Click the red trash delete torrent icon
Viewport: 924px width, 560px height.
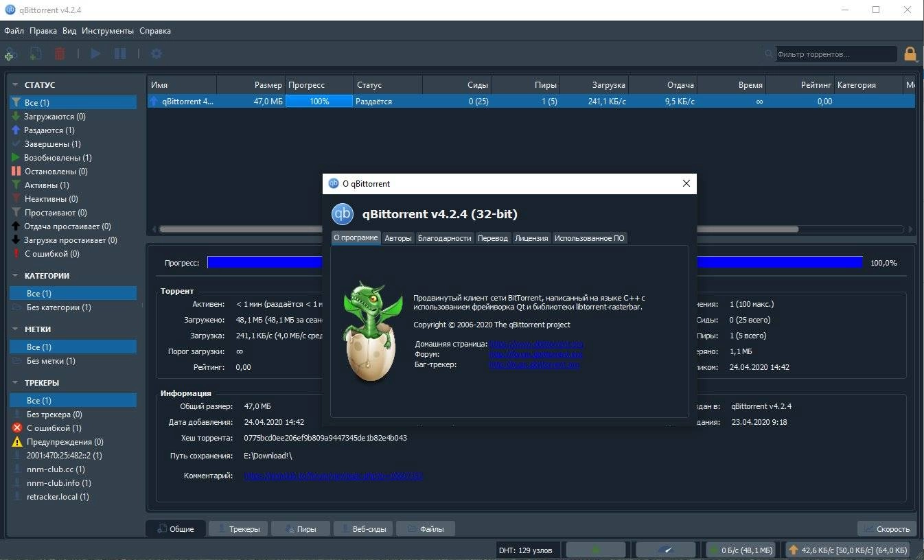[60, 54]
